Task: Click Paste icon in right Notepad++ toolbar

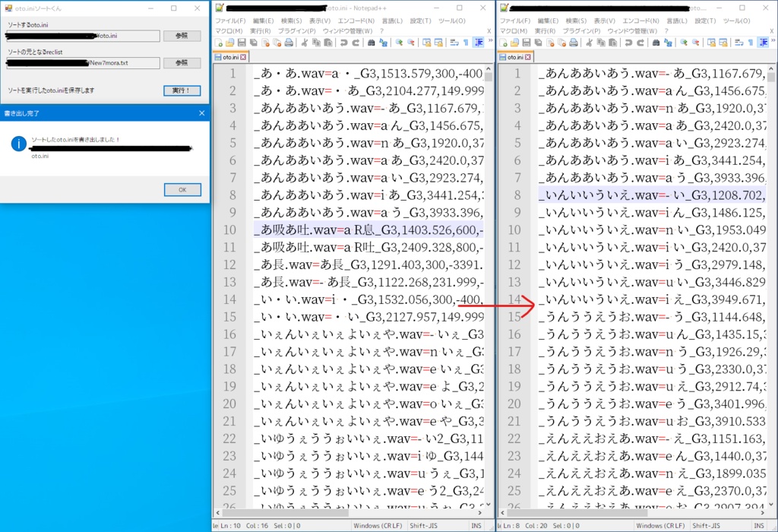Action: click(x=613, y=43)
